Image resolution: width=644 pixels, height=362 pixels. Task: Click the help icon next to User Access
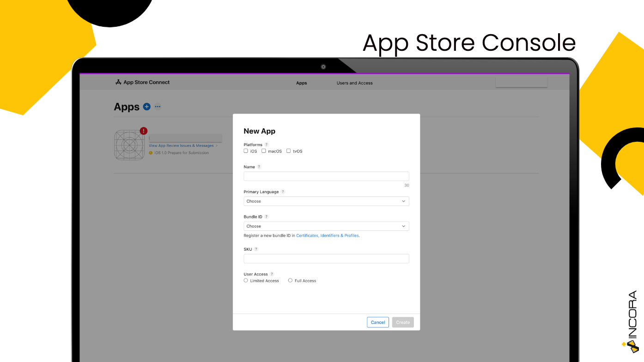point(272,274)
